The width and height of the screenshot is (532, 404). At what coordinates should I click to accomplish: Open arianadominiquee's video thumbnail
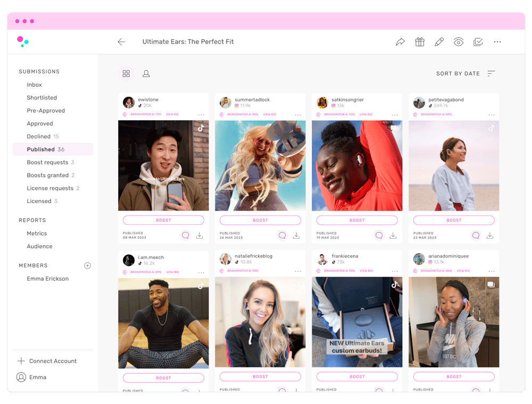pos(453,322)
